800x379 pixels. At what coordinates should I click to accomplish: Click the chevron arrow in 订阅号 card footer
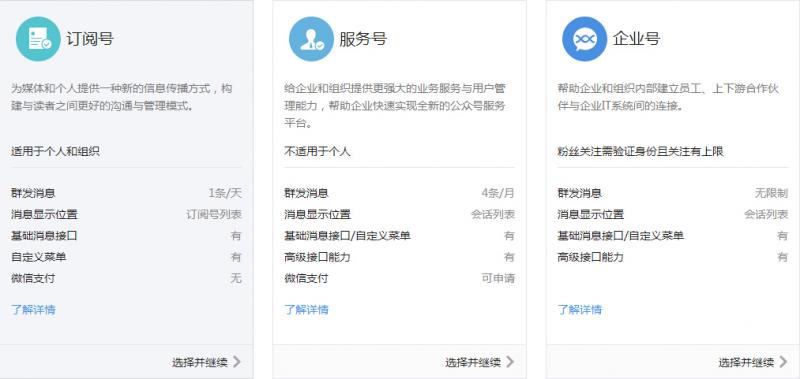coord(237,362)
